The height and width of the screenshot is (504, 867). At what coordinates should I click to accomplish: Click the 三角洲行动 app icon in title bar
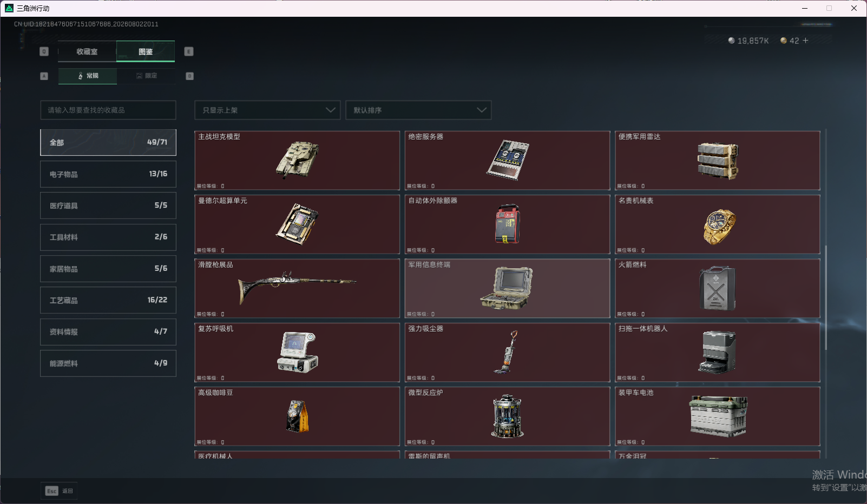[9, 8]
